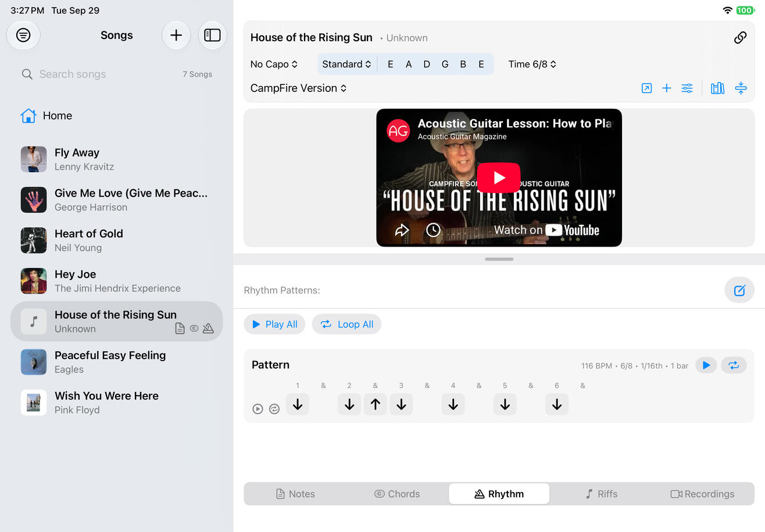Open Wish You Were Here song
This screenshot has height=532, width=765.
click(x=116, y=403)
